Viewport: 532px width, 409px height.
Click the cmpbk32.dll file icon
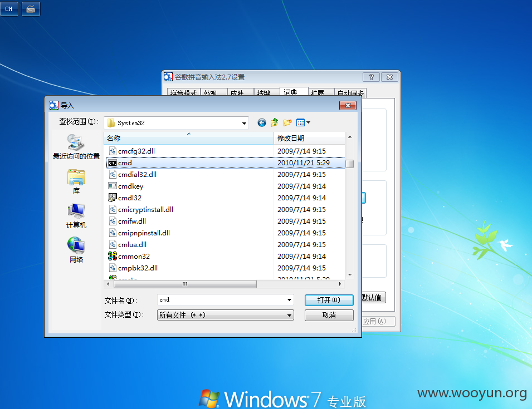click(x=113, y=268)
